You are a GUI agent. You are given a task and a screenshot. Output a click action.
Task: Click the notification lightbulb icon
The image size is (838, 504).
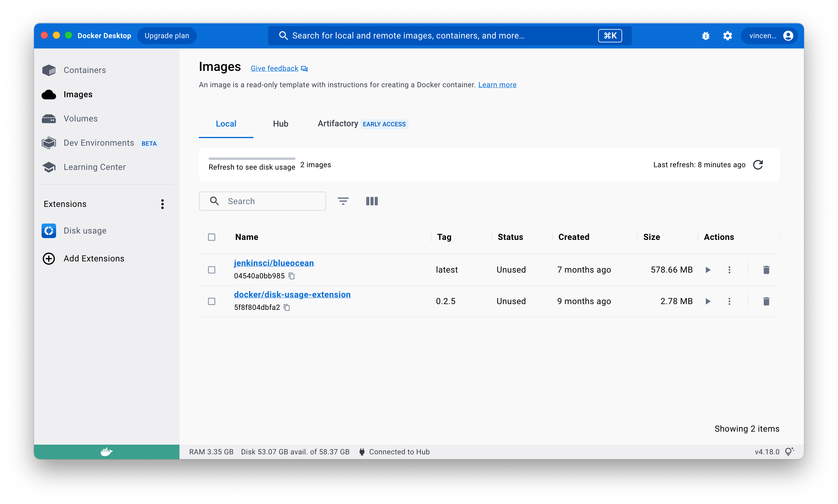[789, 451]
